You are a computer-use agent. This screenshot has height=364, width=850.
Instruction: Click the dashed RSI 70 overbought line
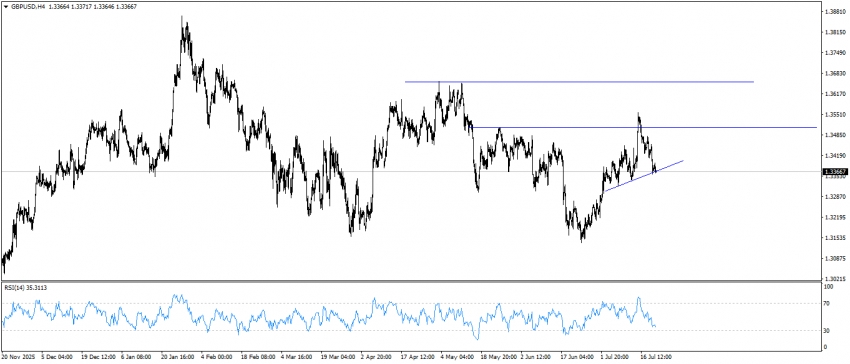[x=411, y=304]
